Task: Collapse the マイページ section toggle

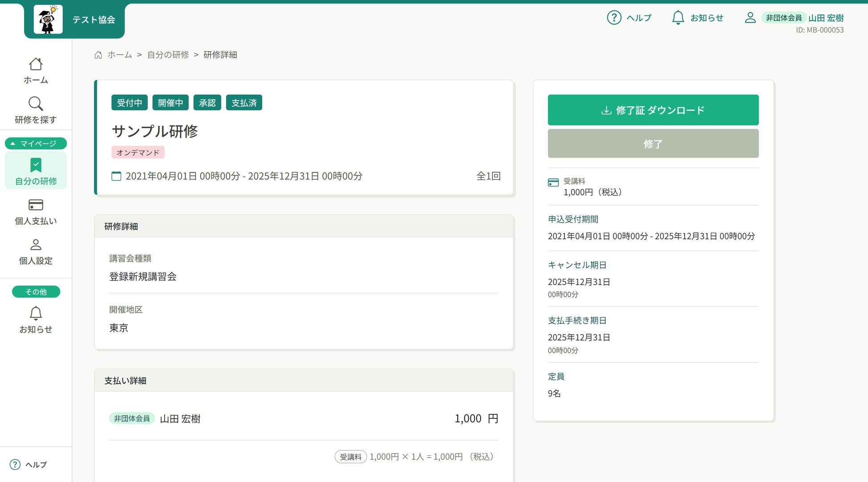Action: pos(36,143)
